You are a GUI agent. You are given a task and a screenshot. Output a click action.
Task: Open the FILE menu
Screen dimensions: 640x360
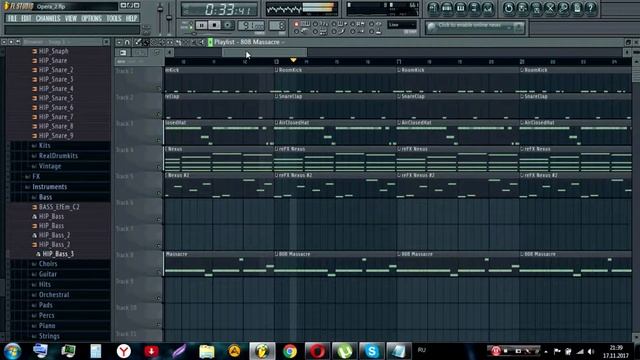pyautogui.click(x=12, y=18)
